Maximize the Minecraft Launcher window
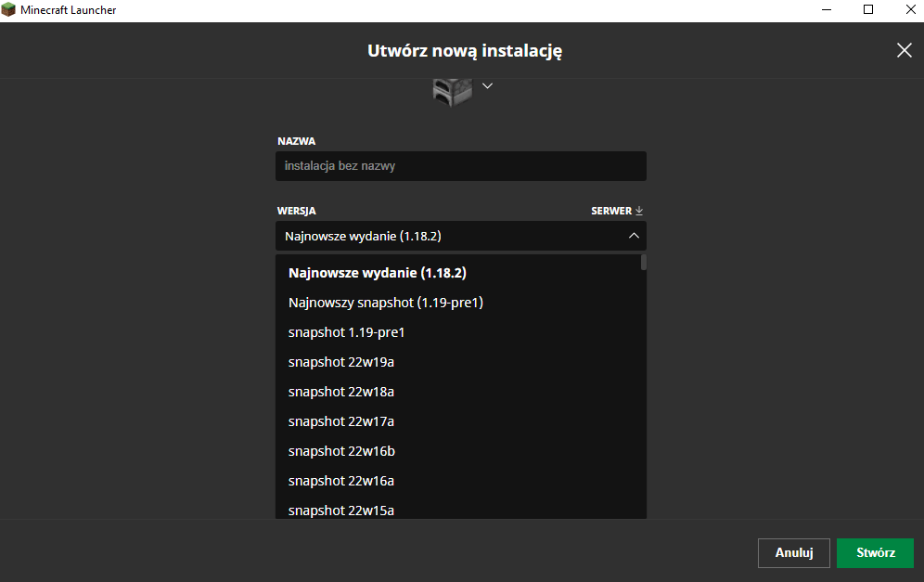The image size is (924, 582). (x=868, y=9)
